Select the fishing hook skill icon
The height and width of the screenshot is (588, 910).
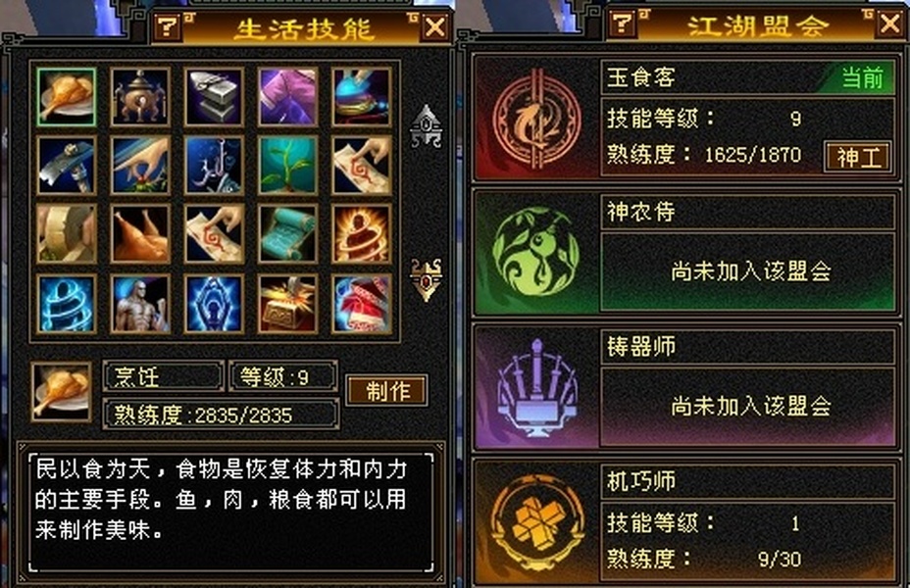pos(214,166)
